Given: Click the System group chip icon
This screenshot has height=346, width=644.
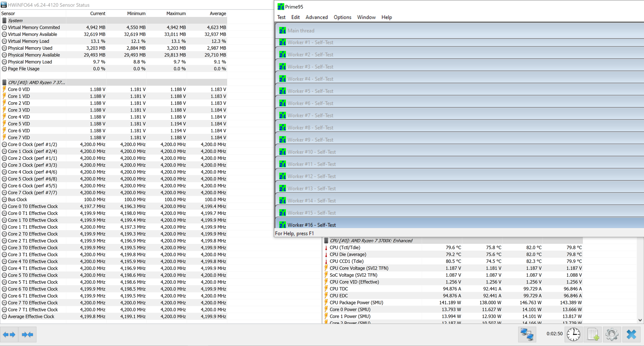Looking at the screenshot, I should coord(4,20).
